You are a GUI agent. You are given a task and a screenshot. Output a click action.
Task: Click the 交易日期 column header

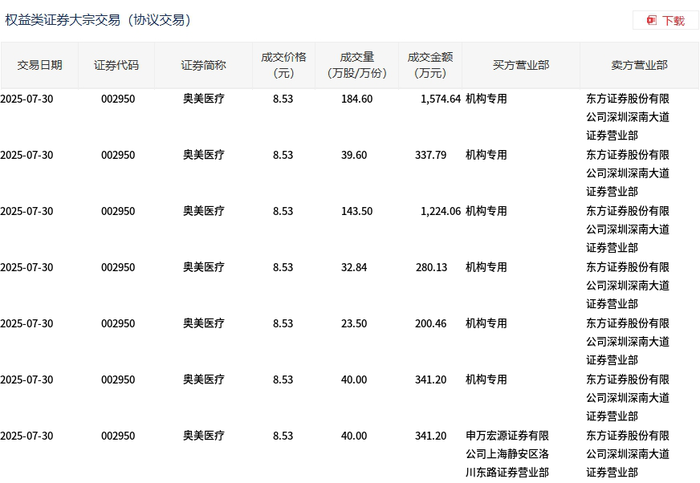pyautogui.click(x=39, y=66)
